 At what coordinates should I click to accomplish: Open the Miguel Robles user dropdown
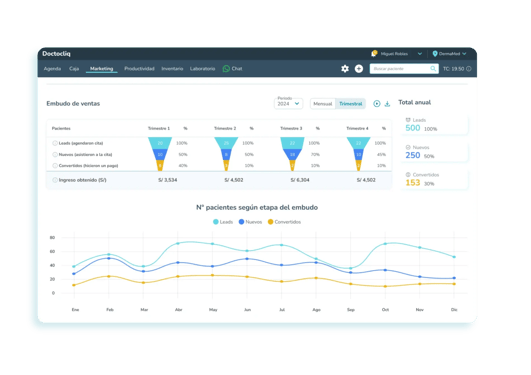[420, 54]
